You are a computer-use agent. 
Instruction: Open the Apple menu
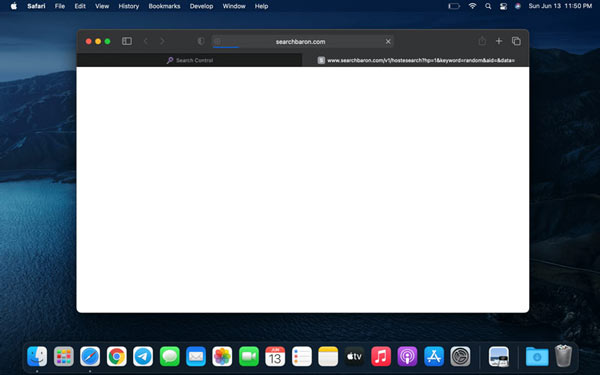point(13,6)
